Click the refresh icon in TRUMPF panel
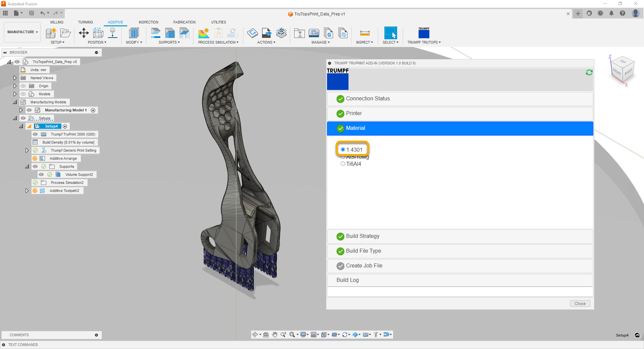Image resolution: width=644 pixels, height=349 pixels. [589, 72]
